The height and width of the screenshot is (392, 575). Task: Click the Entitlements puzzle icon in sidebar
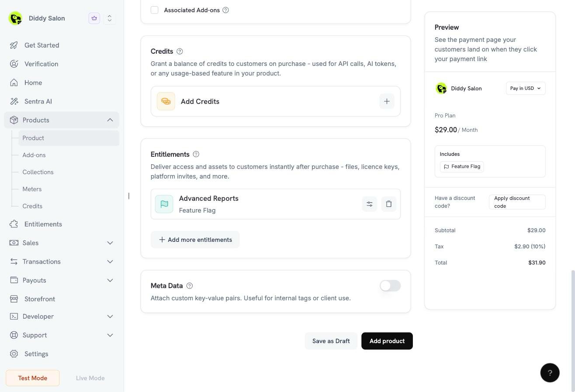[x=14, y=224]
